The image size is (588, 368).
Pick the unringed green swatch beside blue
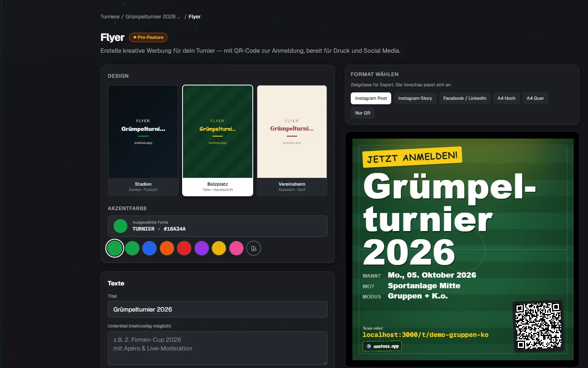[x=132, y=248]
